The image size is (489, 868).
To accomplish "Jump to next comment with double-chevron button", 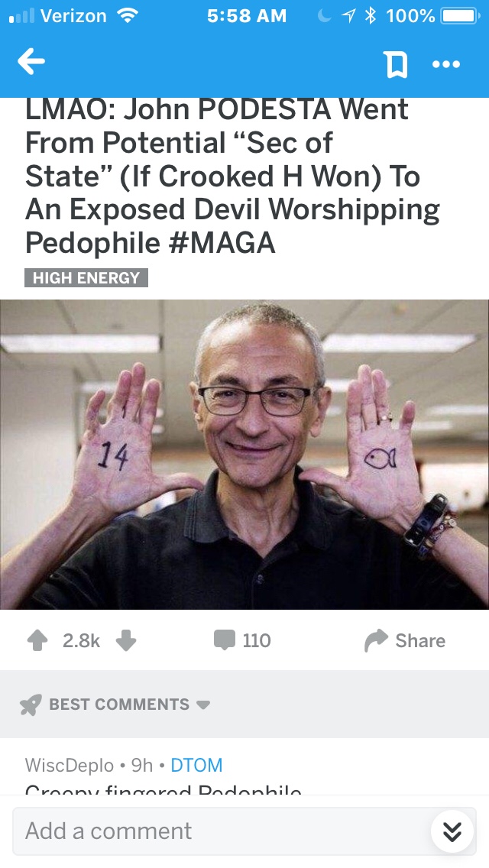I will (452, 831).
